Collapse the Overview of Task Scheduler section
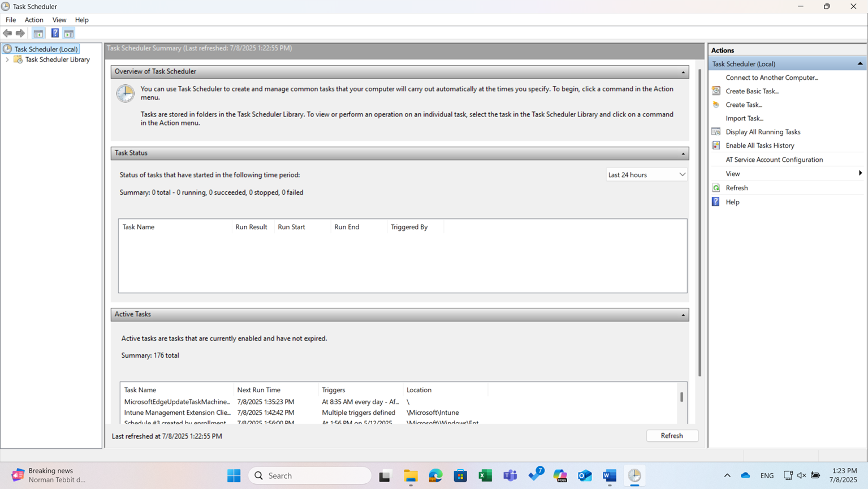This screenshot has width=868, height=489. [683, 72]
